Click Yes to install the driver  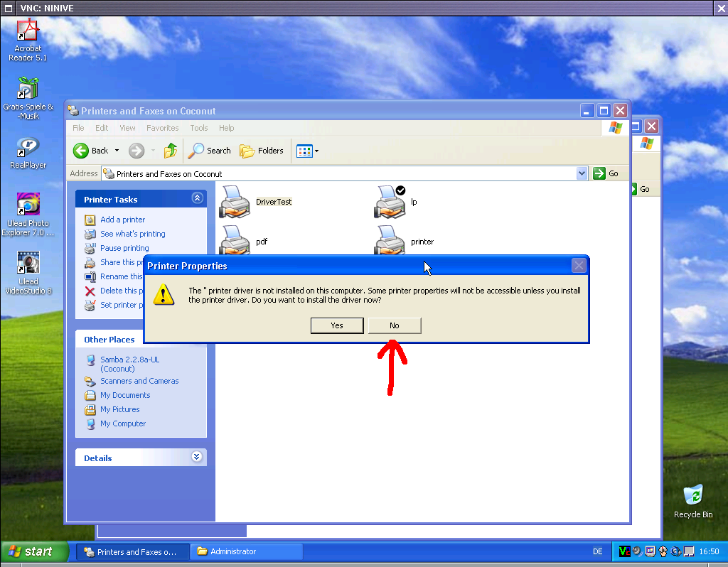pos(337,325)
